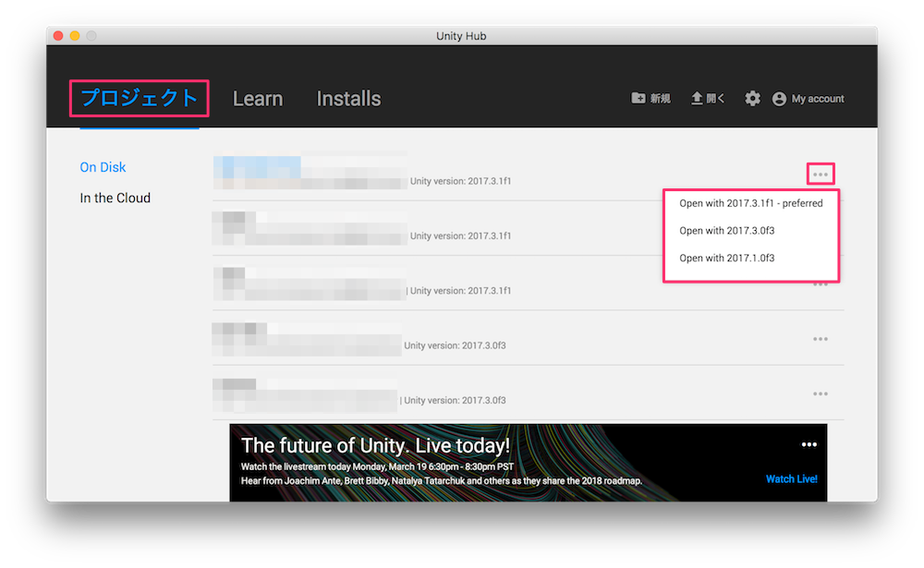Viewport: 924px width, 568px height.
Task: Open the プロジェクト tab
Action: coord(140,98)
